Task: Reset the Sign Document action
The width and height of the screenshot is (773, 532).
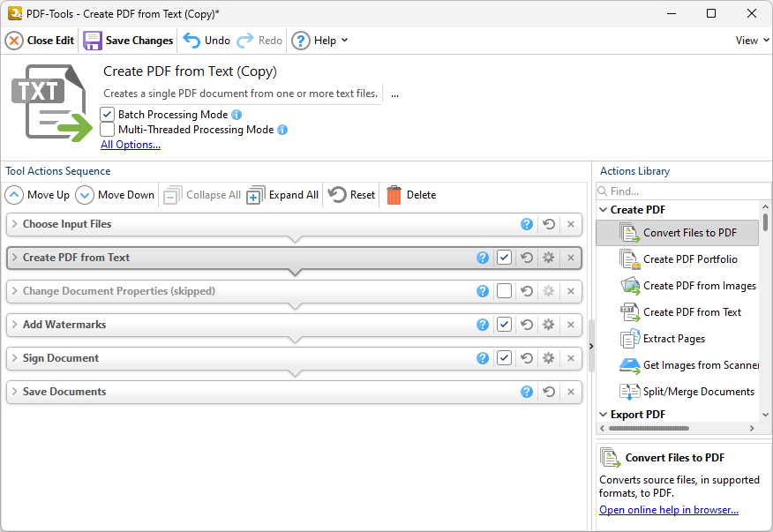Action: pos(527,358)
